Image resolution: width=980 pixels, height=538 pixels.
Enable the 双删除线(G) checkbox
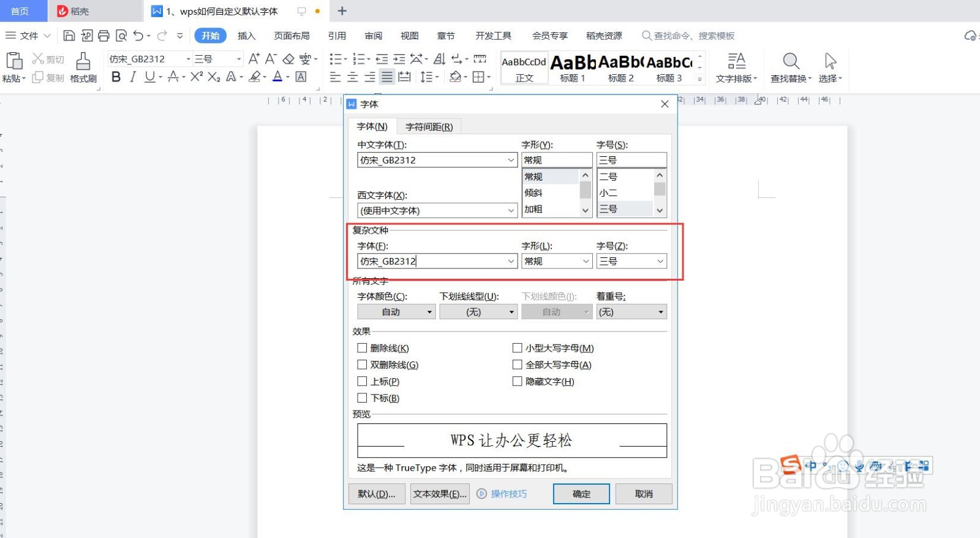click(x=362, y=365)
